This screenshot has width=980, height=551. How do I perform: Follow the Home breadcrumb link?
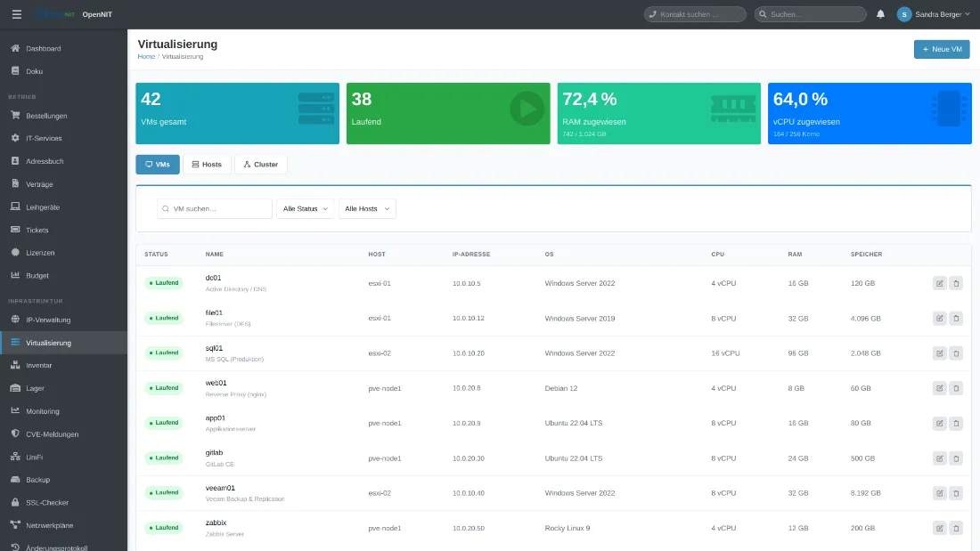tap(146, 56)
